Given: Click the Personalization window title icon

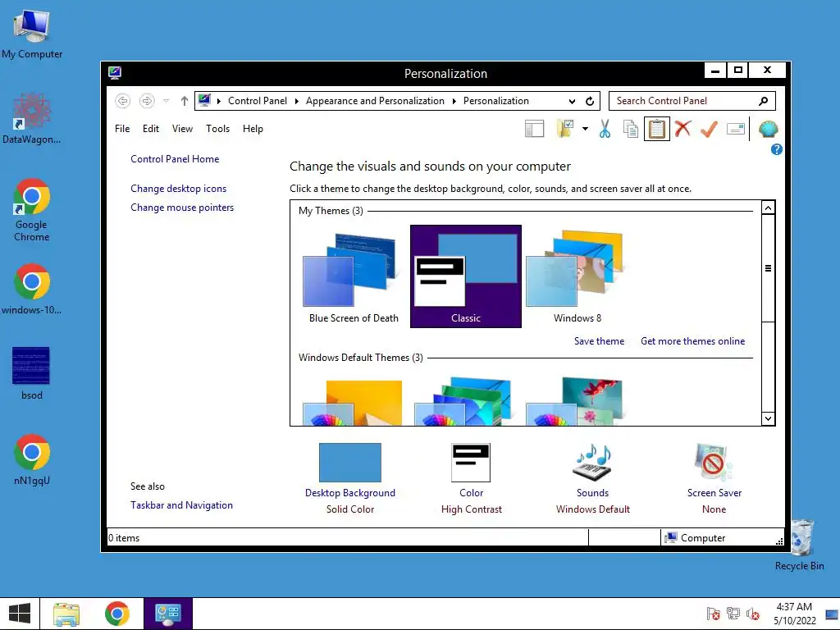Looking at the screenshot, I should pyautogui.click(x=115, y=73).
